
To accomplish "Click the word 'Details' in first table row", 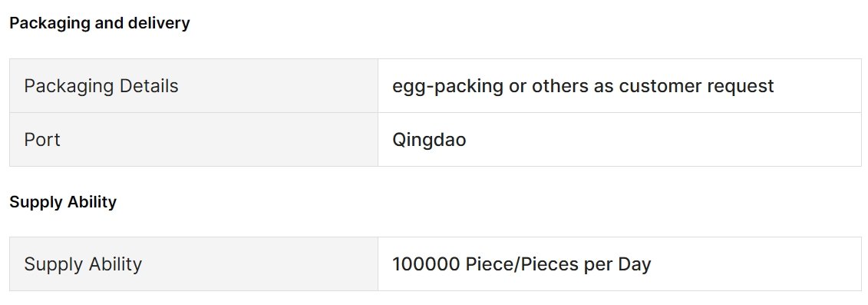I will pyautogui.click(x=149, y=86).
